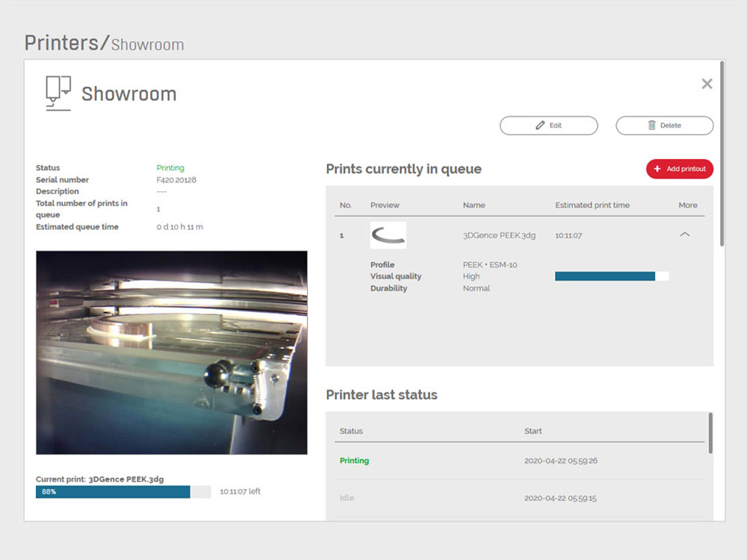Click the Estimated print time column header
747x560 pixels.
pyautogui.click(x=592, y=205)
